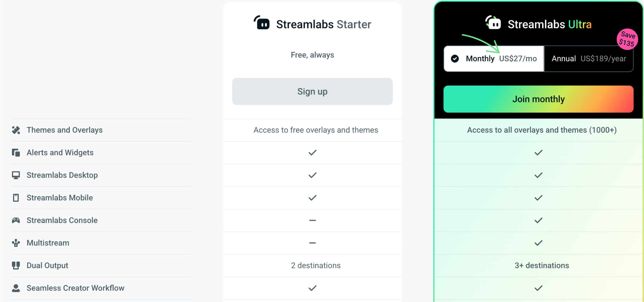Click the Seamless Creator Workflow person icon
The width and height of the screenshot is (644, 302).
pos(16,288)
